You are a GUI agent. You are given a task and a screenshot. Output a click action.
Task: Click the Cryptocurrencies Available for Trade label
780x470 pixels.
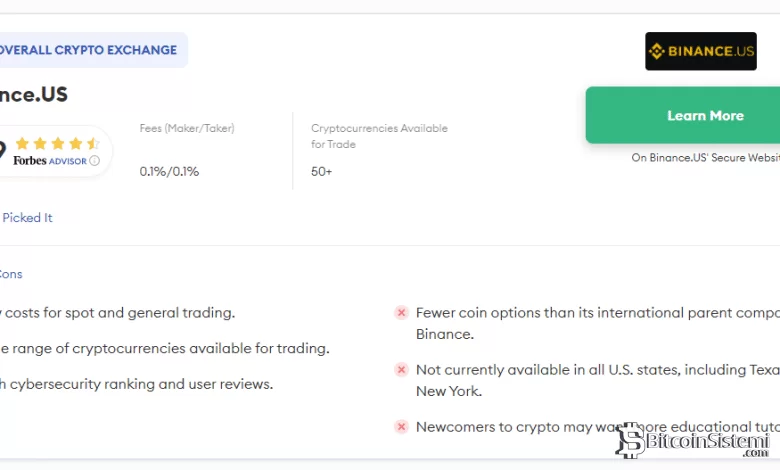379,136
